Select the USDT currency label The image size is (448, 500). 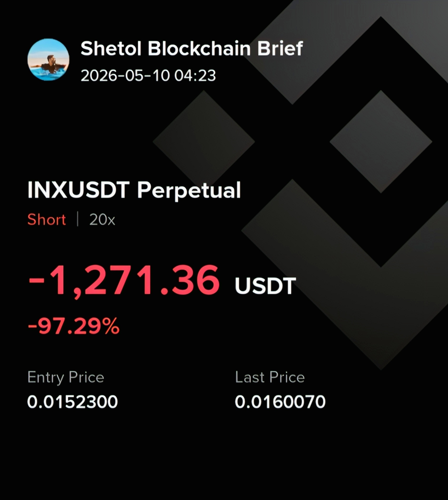coord(266,286)
